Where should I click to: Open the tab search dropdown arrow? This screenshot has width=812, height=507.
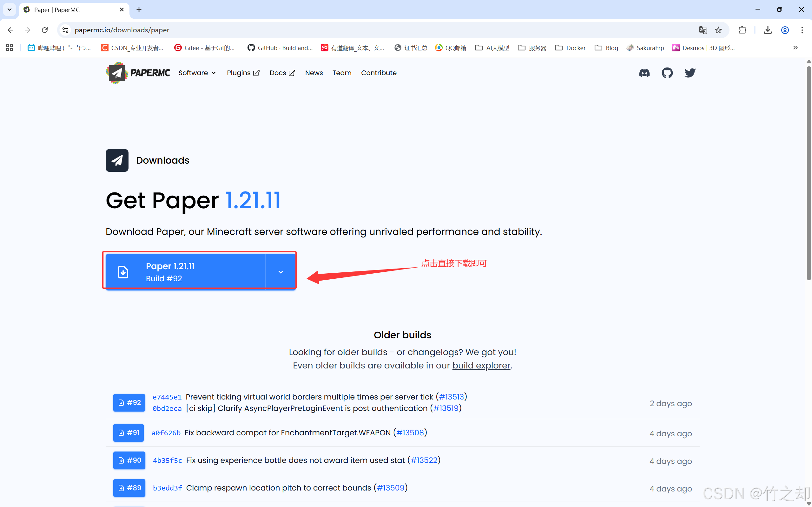(10, 10)
